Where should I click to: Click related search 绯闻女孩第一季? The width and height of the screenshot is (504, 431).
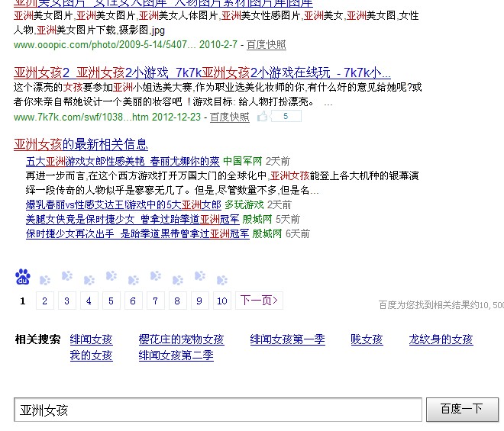(288, 339)
